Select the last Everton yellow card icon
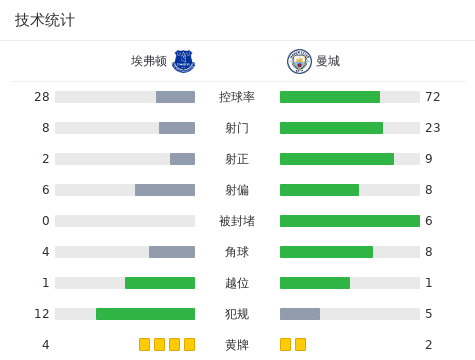Image resolution: width=475 pixels, height=360 pixels. click(189, 344)
